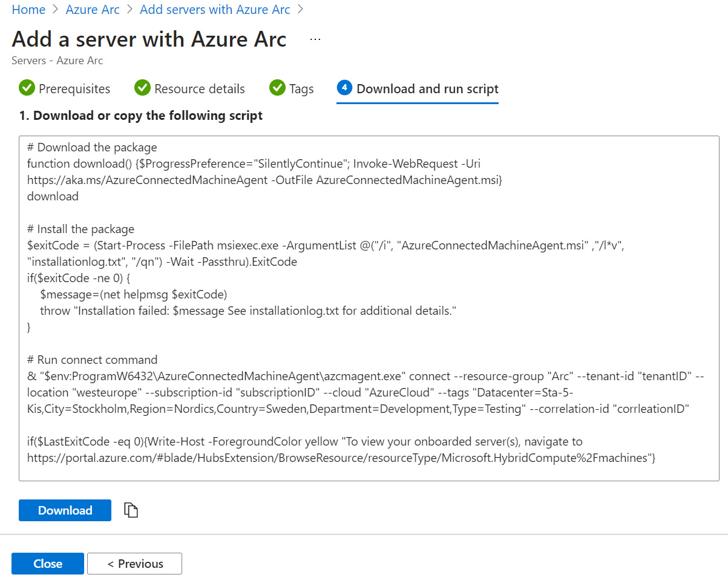Click the 'location "westeurope"' script line
This screenshot has height=586, width=728.
click(x=301, y=392)
